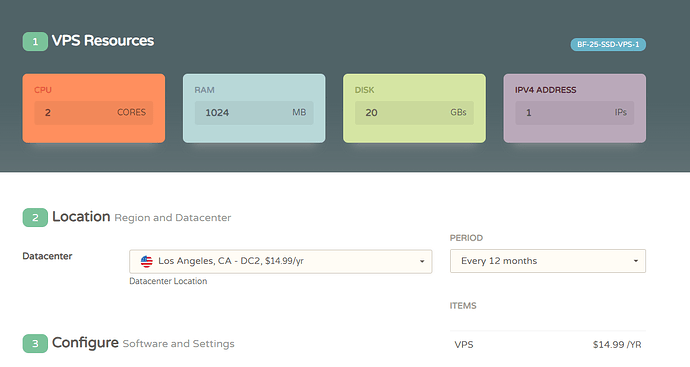Click the ITEMS label

point(463,306)
